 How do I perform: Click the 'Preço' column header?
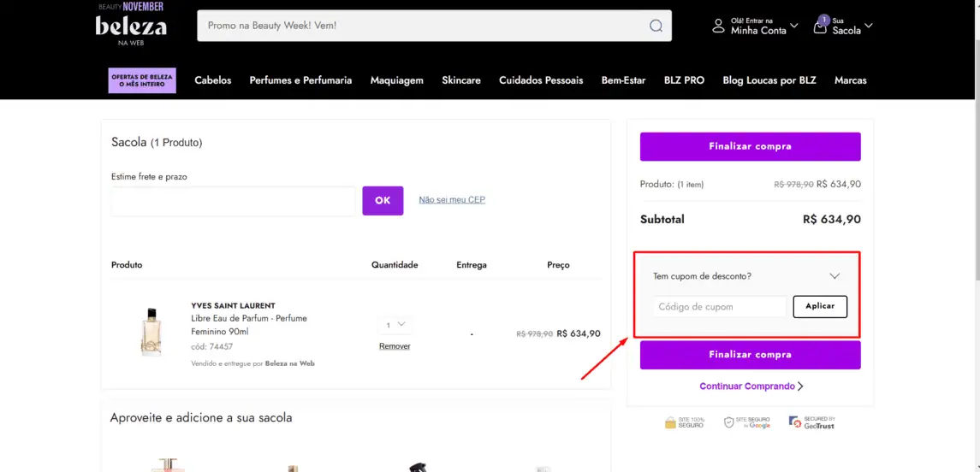tap(558, 265)
